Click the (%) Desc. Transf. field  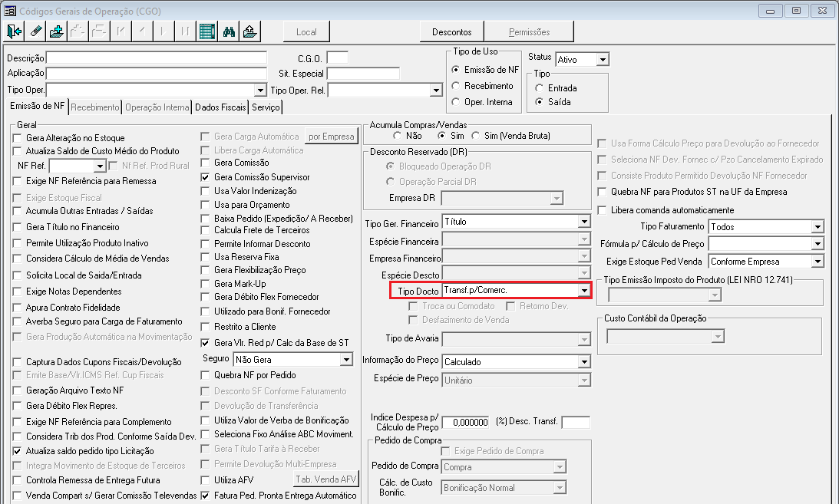(x=576, y=422)
